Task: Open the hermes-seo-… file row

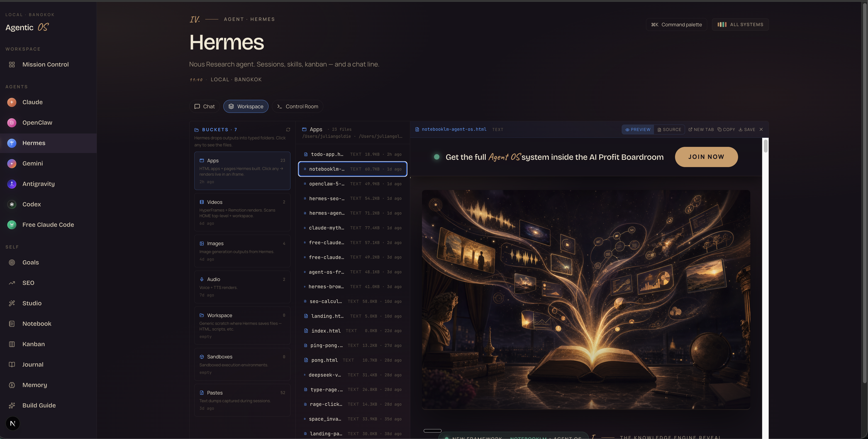Action: (x=353, y=198)
